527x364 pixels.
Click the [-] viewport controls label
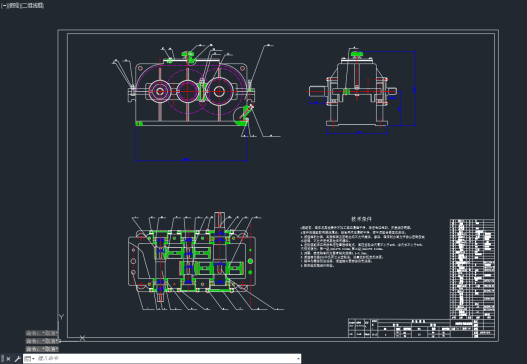pos(4,6)
